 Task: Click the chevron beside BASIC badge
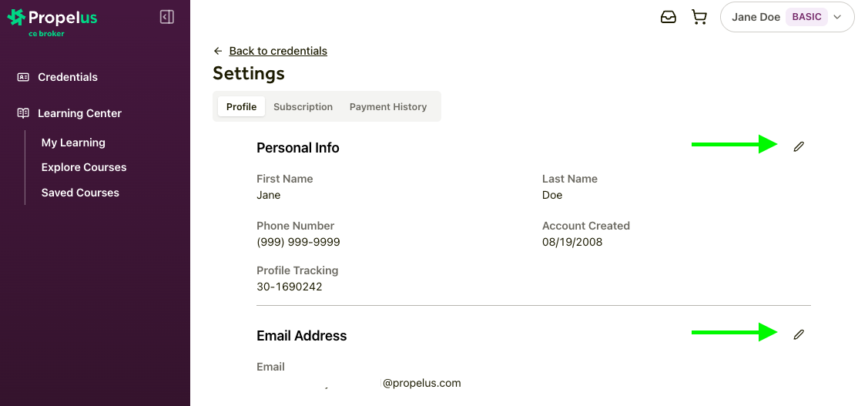click(838, 17)
